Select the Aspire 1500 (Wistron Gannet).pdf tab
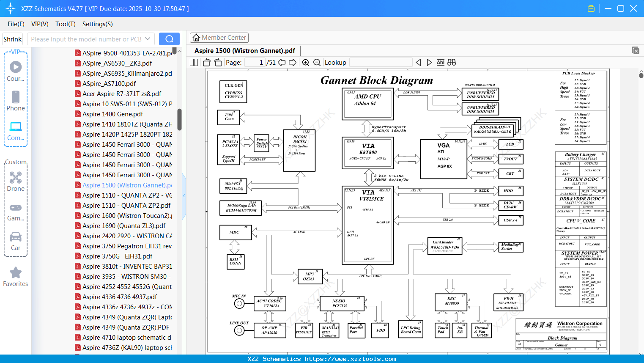This screenshot has height=363, width=644. point(245,51)
